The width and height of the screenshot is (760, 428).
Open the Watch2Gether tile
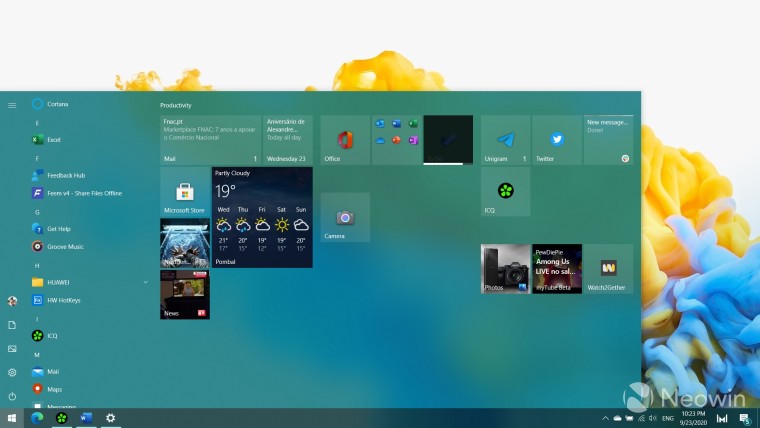609,269
